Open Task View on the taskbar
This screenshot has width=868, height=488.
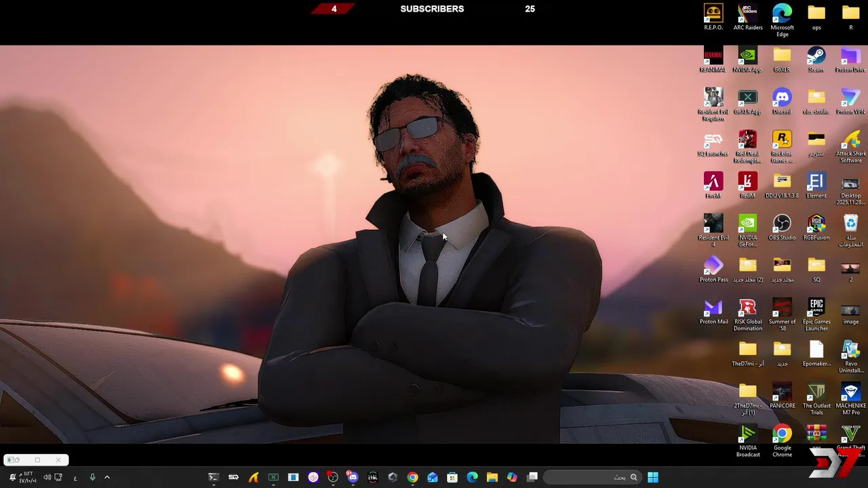click(x=532, y=477)
